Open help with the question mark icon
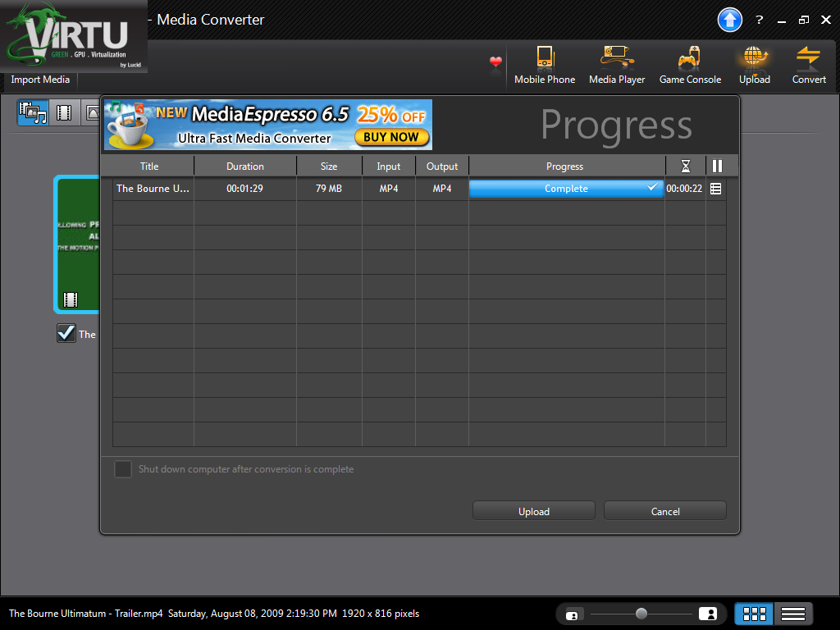 point(759,21)
